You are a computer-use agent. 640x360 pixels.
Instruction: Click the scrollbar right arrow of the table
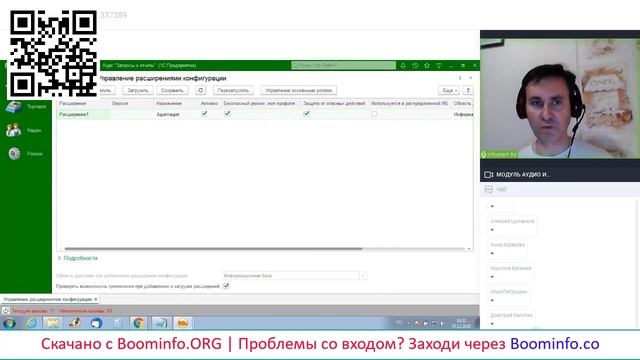(469, 249)
